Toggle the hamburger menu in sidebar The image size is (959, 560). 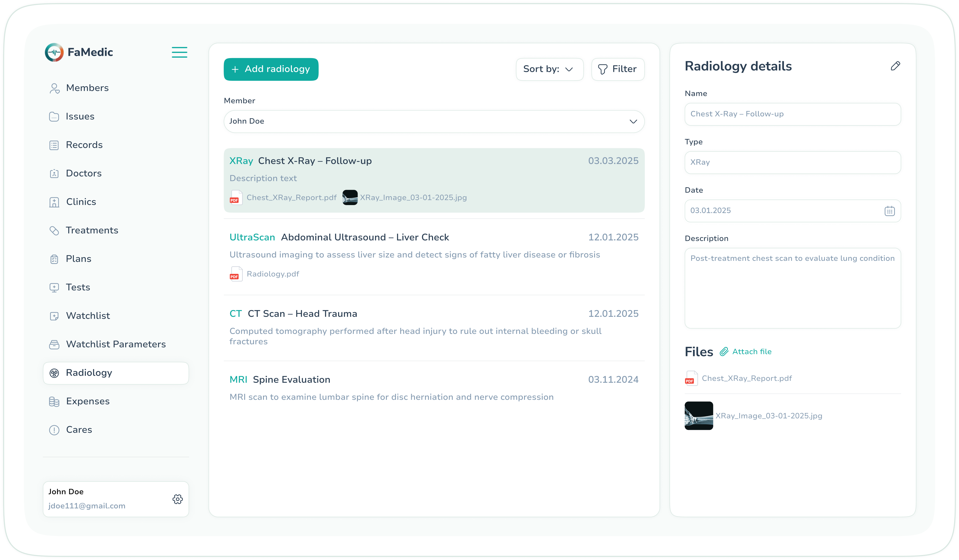[179, 52]
